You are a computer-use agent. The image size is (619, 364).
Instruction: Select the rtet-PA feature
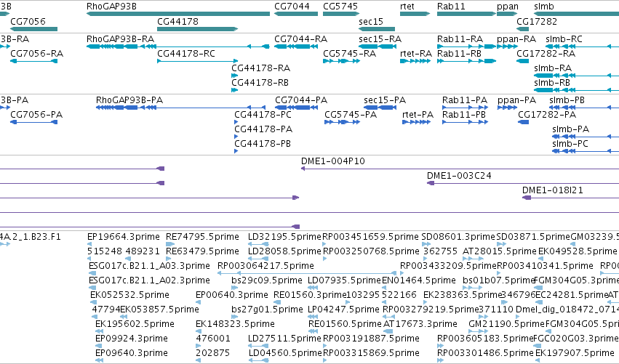[x=416, y=122]
